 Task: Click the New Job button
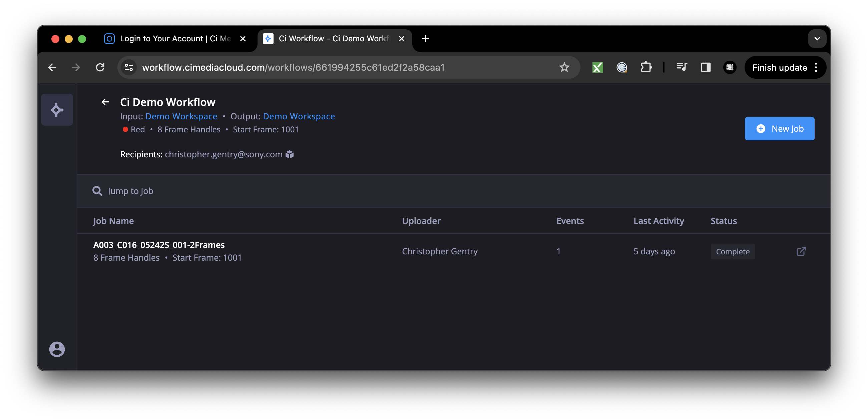tap(779, 129)
